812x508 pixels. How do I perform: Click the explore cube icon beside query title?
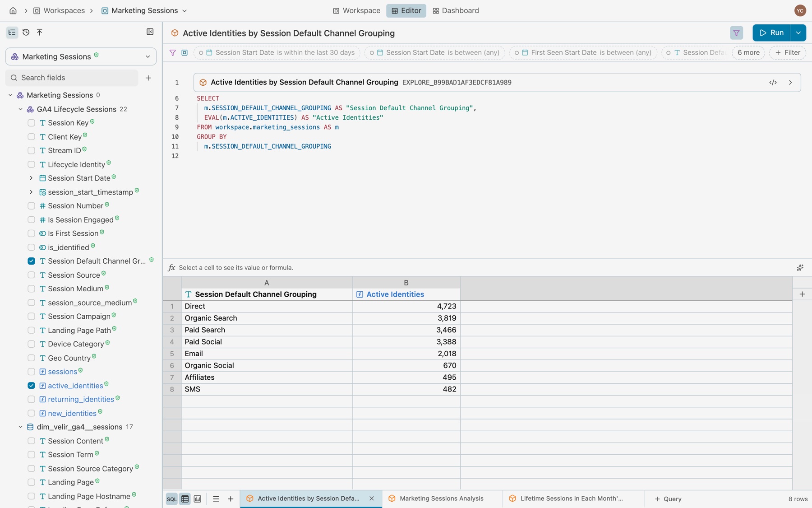pos(175,33)
